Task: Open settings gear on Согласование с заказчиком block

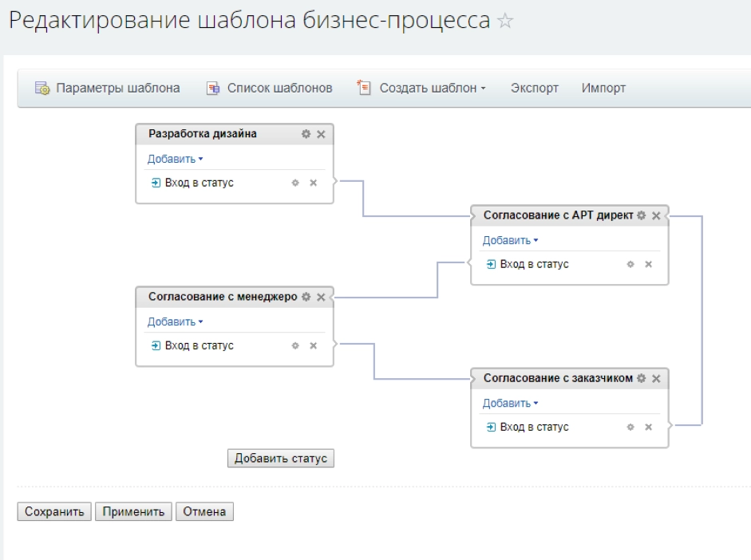Action: [642, 378]
